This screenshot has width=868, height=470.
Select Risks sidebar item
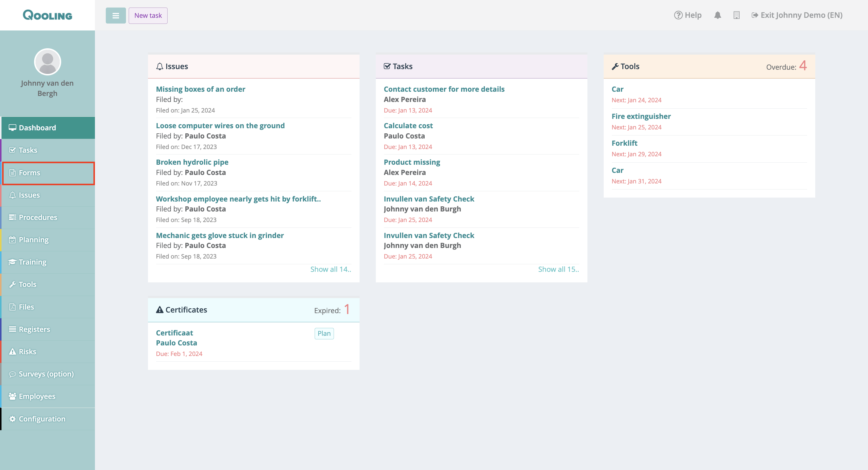tap(27, 351)
